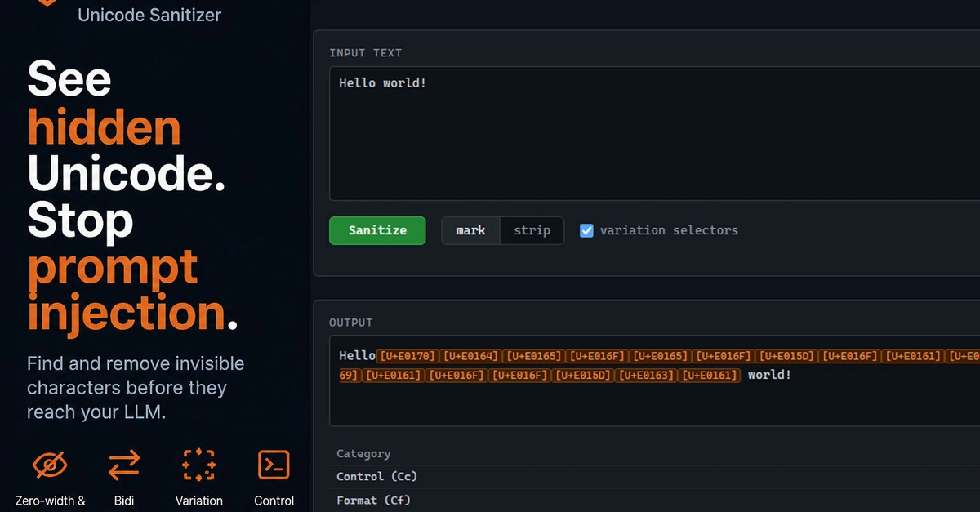Click the 'variation selectors' label text

669,230
